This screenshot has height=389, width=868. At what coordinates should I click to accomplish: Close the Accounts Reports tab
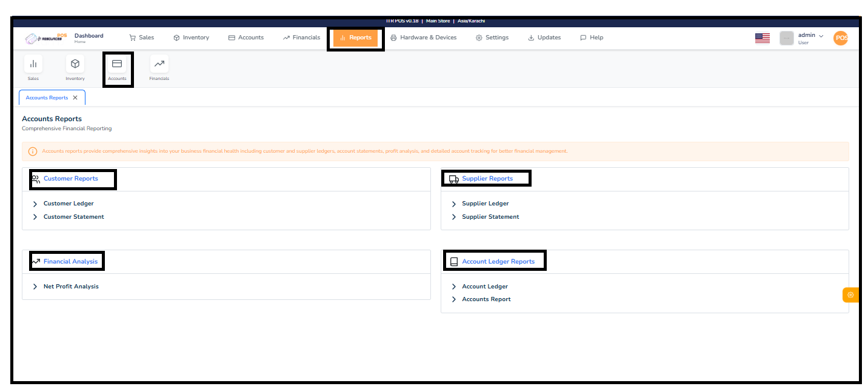(75, 97)
